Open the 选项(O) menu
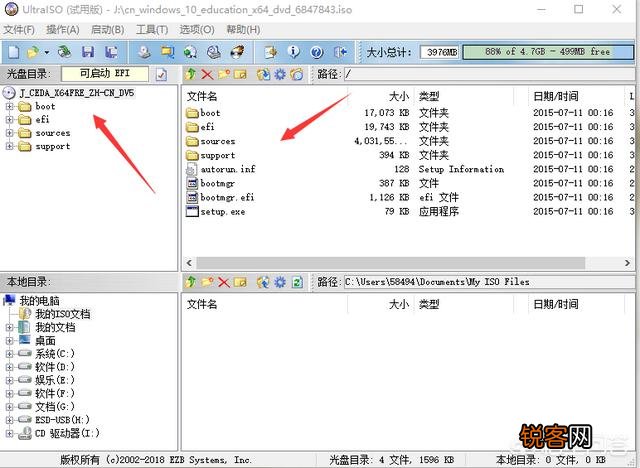 (197, 30)
